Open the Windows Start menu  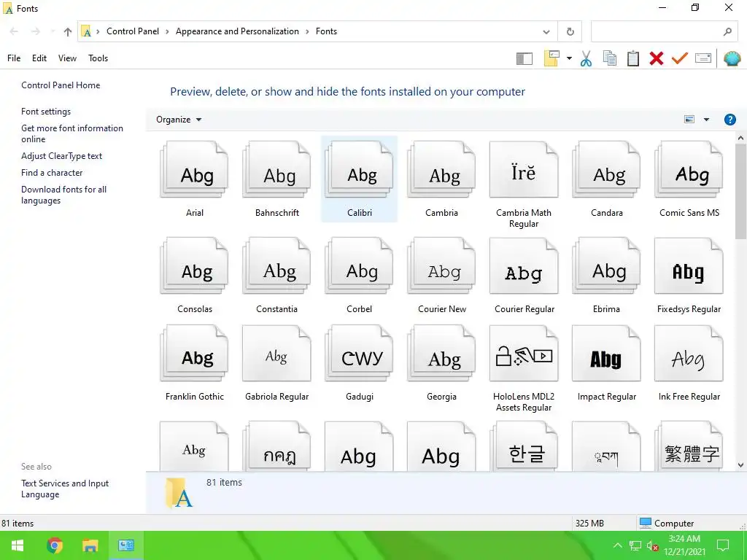pos(18,545)
